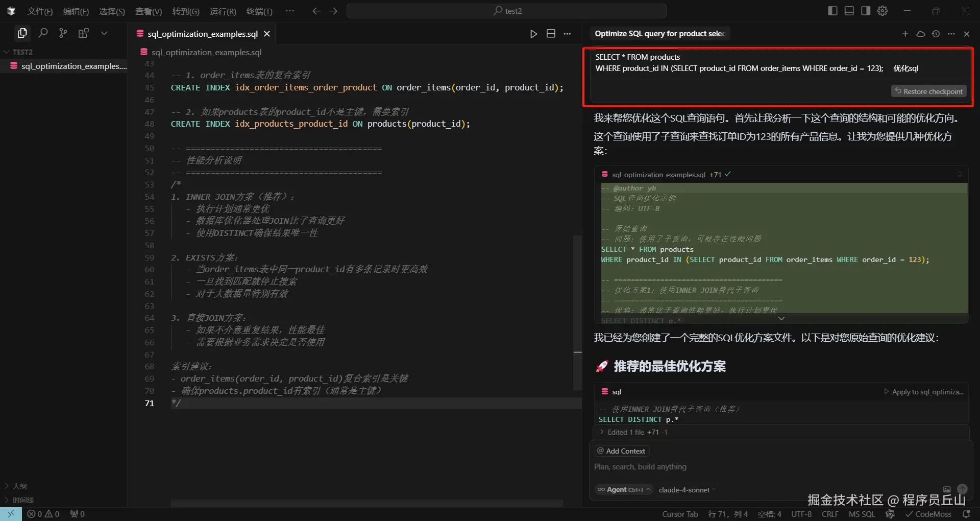This screenshot has height=521, width=980.
Task: Go back with the left arrow
Action: (316, 11)
